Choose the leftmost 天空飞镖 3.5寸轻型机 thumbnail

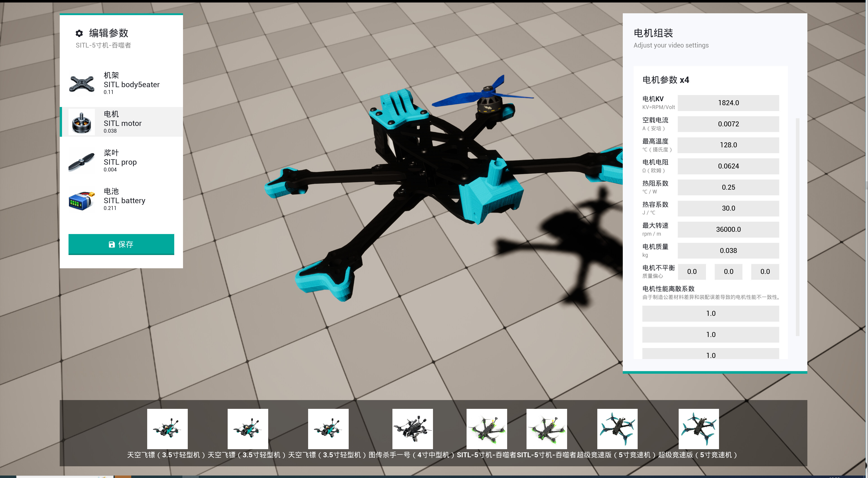click(167, 429)
